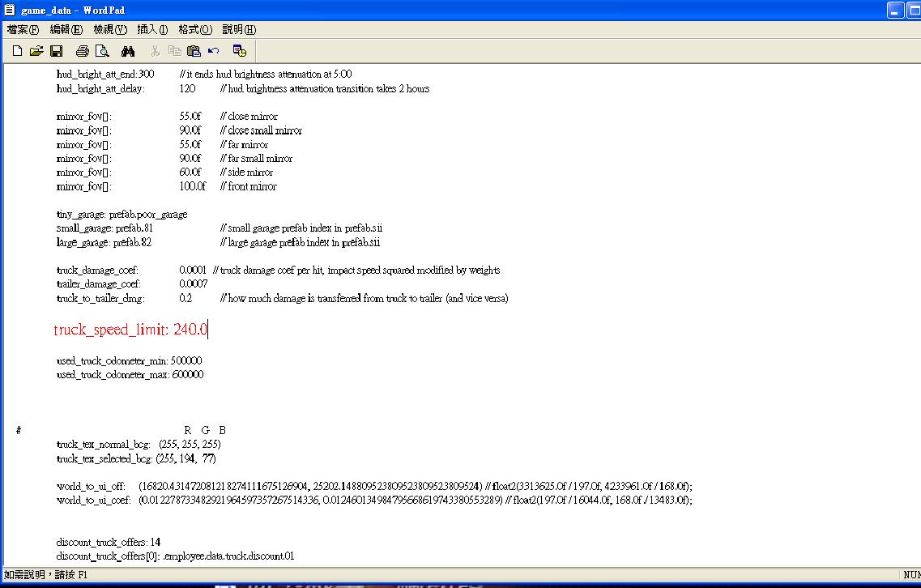The height and width of the screenshot is (588, 921).
Task: Open the 說明(H) help menu
Action: point(239,29)
